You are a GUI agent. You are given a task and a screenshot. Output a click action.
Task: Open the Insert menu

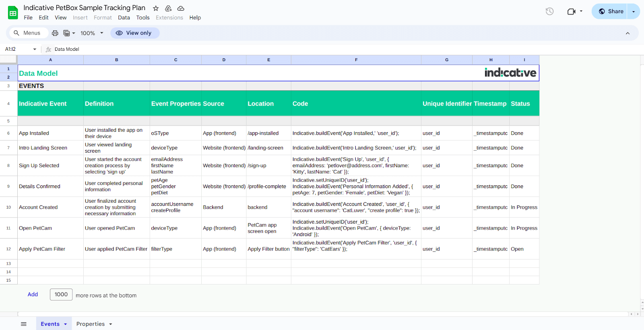coord(80,18)
